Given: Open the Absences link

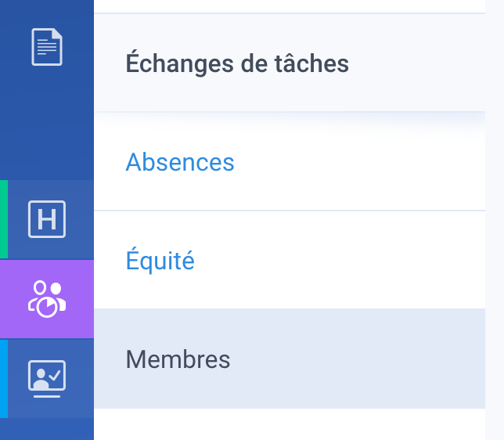Looking at the screenshot, I should click(180, 162).
